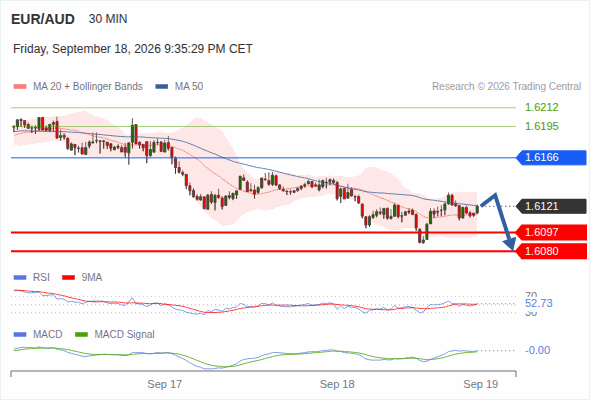The height and width of the screenshot is (400, 590).
Task: Click the 9MA legend label
Action: (x=92, y=278)
